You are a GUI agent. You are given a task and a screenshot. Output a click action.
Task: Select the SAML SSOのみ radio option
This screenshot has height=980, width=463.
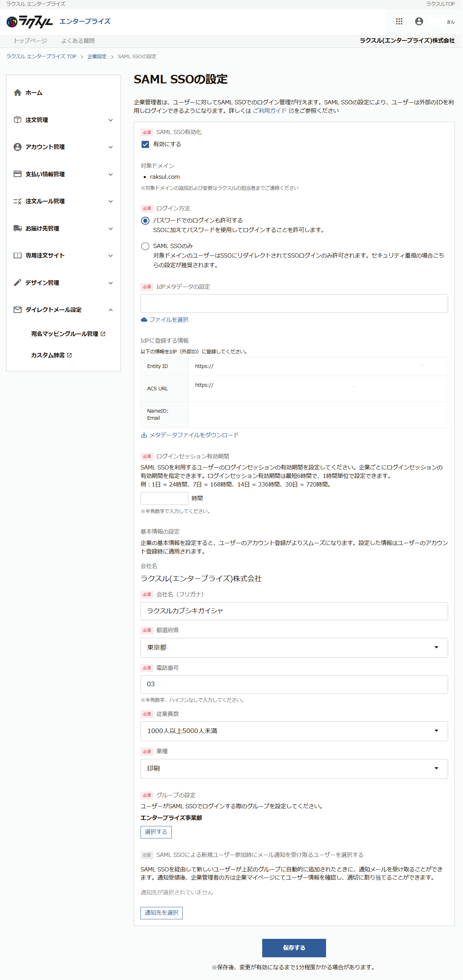(145, 246)
